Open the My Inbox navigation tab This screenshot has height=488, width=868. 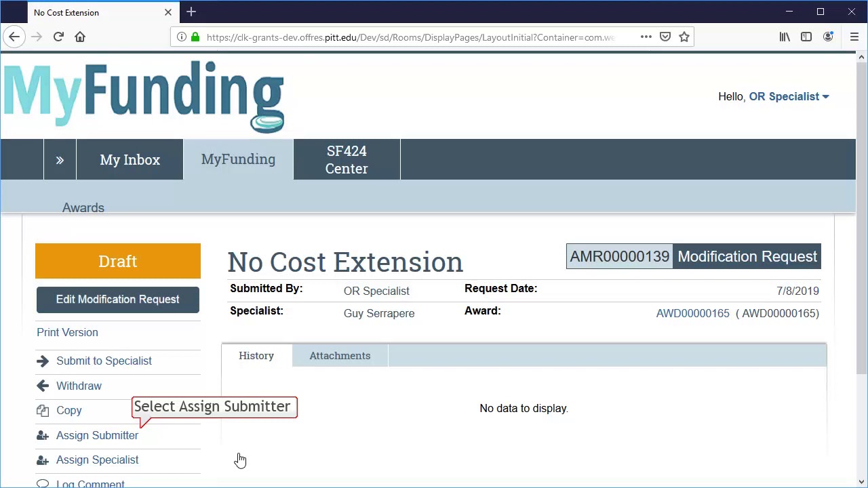pyautogui.click(x=130, y=159)
